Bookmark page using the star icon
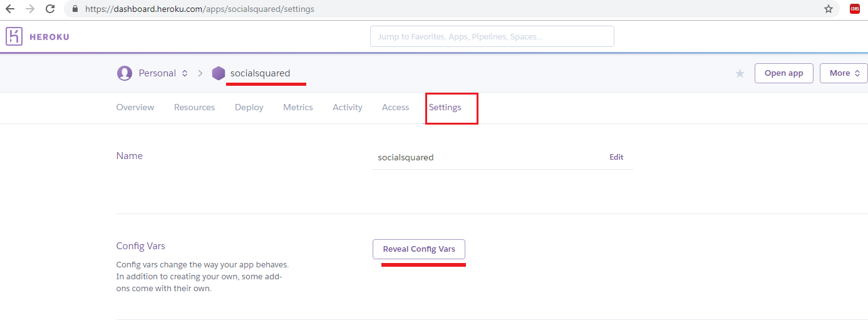 click(829, 9)
